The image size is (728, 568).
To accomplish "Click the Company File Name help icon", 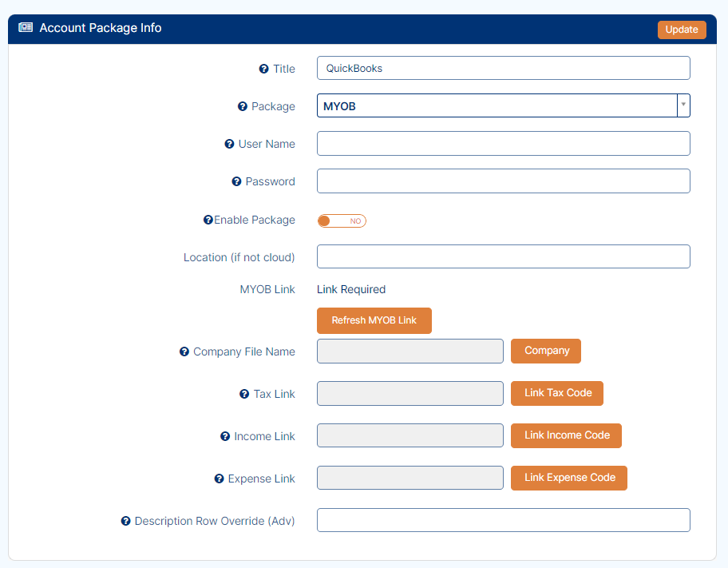I will pos(184,352).
